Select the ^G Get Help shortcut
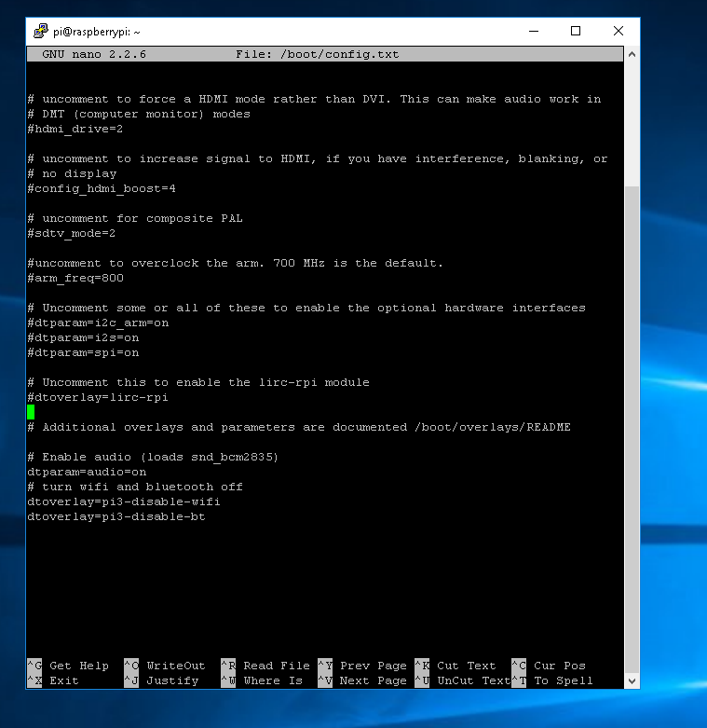 [x=68, y=666]
